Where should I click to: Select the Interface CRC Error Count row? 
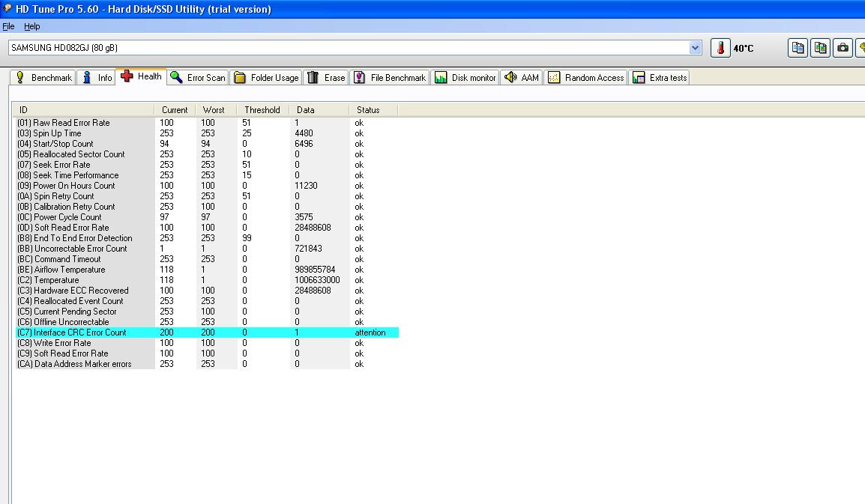[80, 333]
